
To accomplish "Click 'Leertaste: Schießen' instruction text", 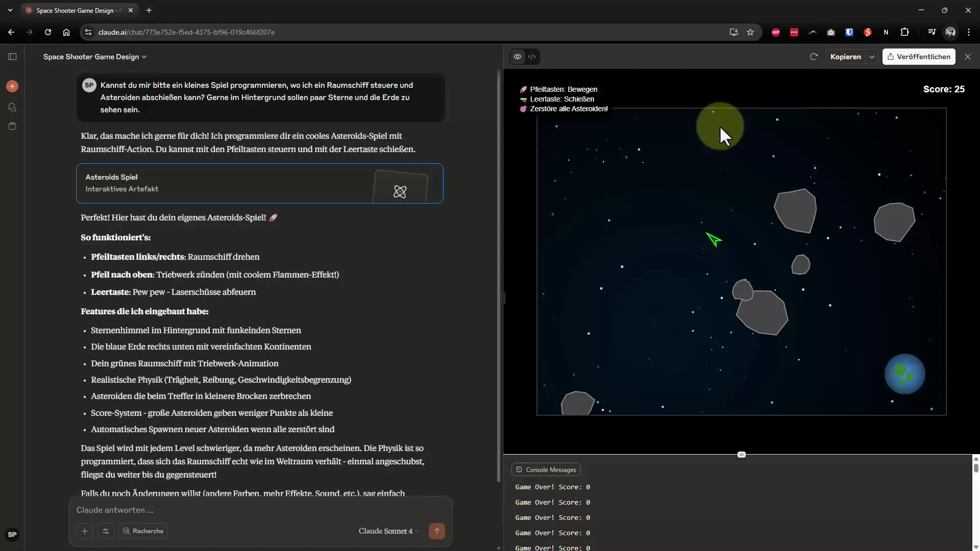I will click(562, 99).
